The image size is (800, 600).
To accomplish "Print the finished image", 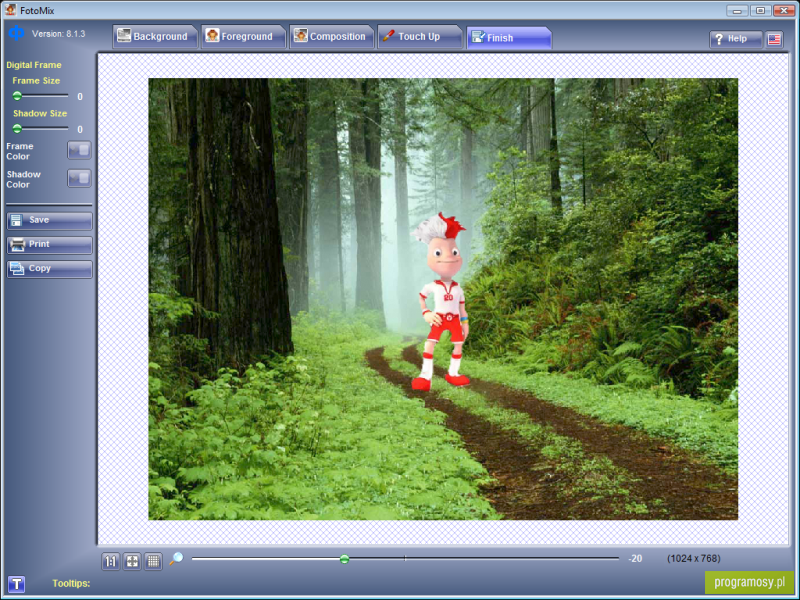I will (x=49, y=245).
